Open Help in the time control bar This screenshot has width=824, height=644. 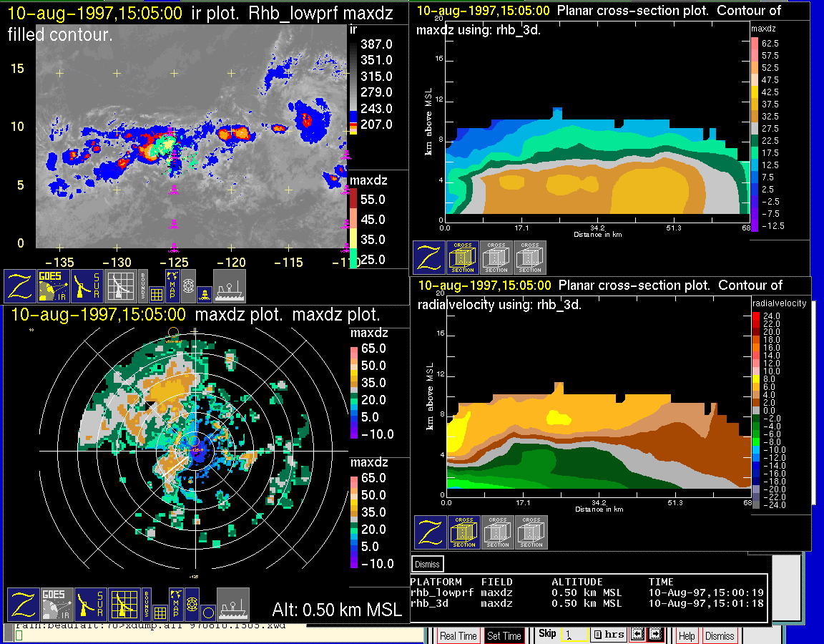pos(687,635)
